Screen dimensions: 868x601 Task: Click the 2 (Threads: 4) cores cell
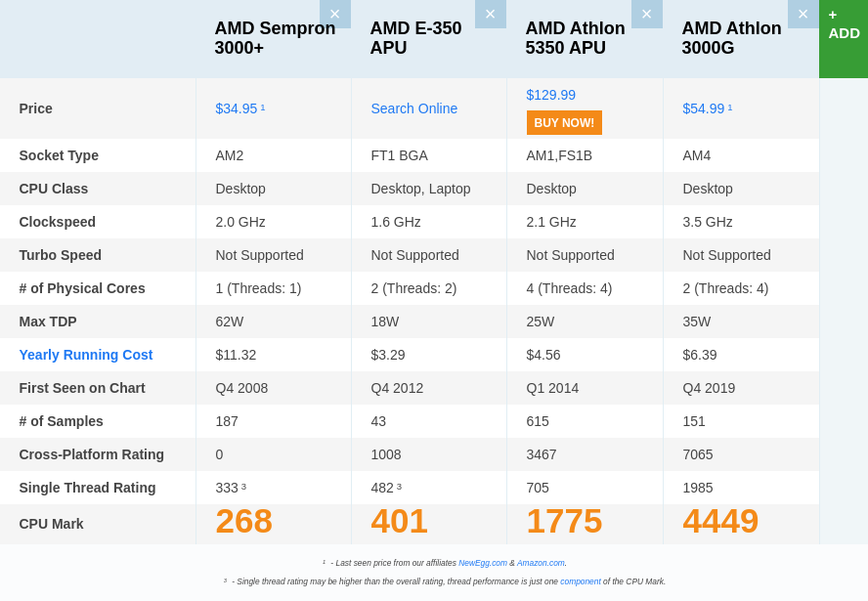click(725, 288)
